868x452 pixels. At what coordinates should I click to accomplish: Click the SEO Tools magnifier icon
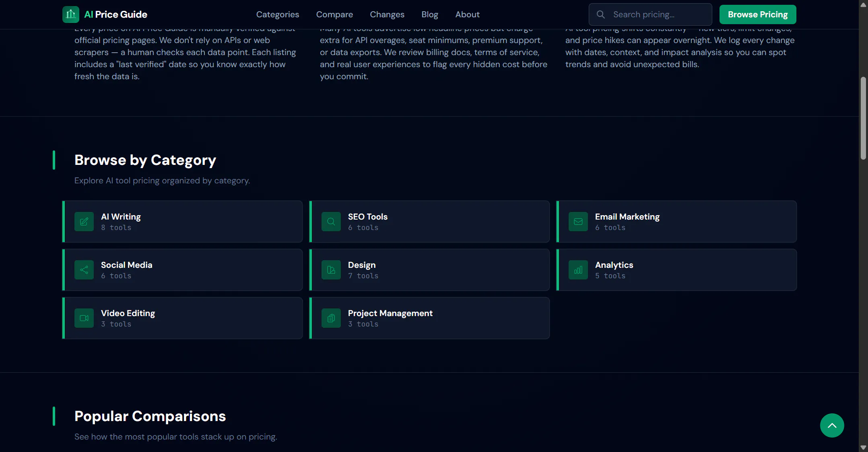(331, 222)
